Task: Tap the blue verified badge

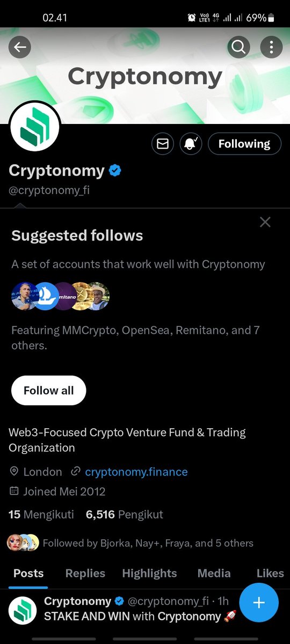Action: (x=115, y=171)
